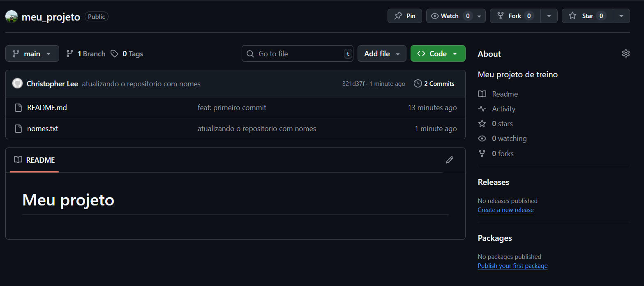The height and width of the screenshot is (286, 644).
Task: Click the 'Meu projeto de treino' description text
Action: click(x=518, y=74)
